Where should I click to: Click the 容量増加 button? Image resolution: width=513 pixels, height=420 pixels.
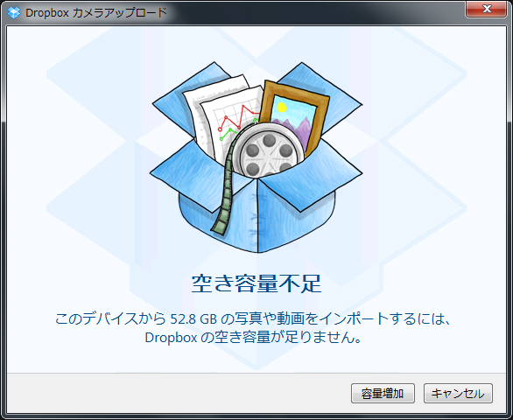point(383,393)
